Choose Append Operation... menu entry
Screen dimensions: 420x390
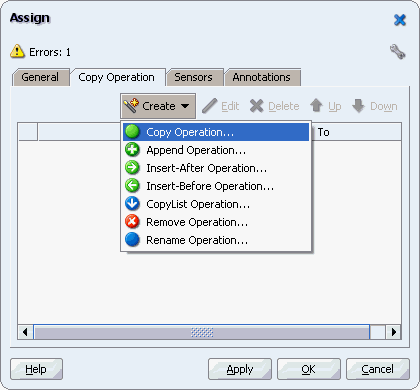click(216, 150)
